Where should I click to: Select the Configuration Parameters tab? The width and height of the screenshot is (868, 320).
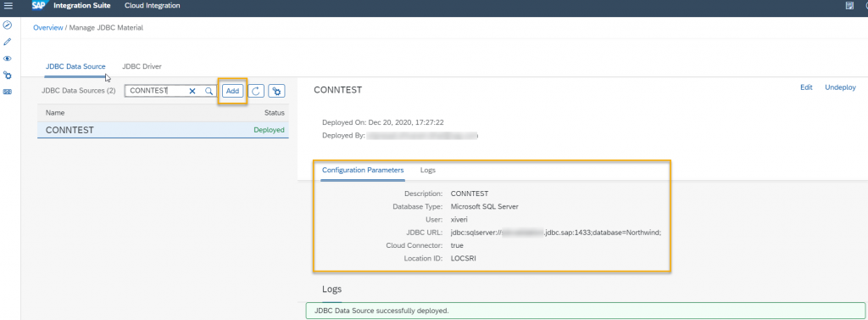(x=363, y=171)
